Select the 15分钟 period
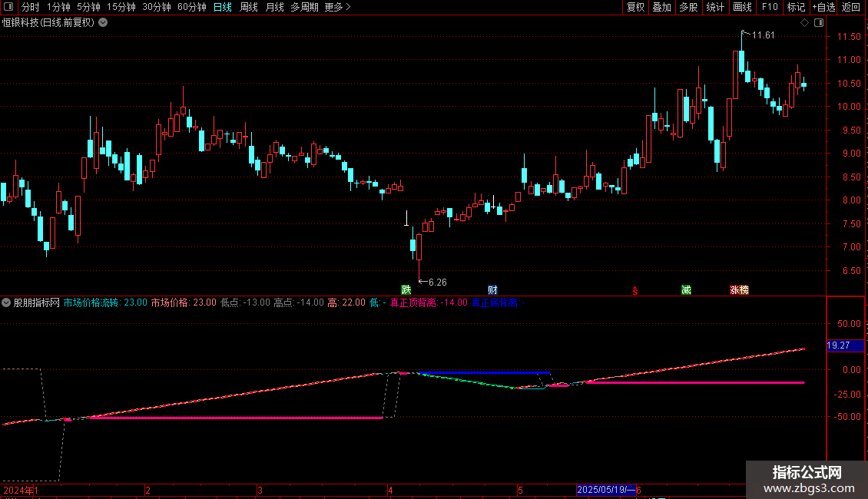 pos(121,7)
